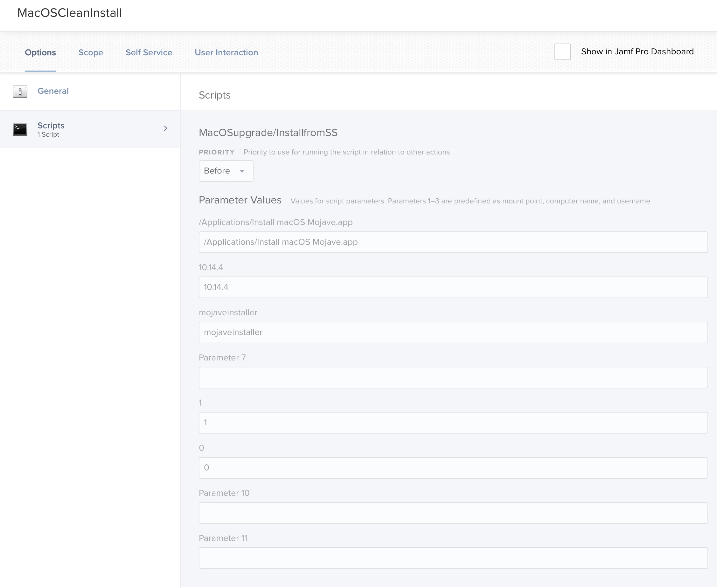Screen dimensions: 717x588
Task: Click the MacOSupgrade/InstallfromSS script name
Action: coord(268,133)
